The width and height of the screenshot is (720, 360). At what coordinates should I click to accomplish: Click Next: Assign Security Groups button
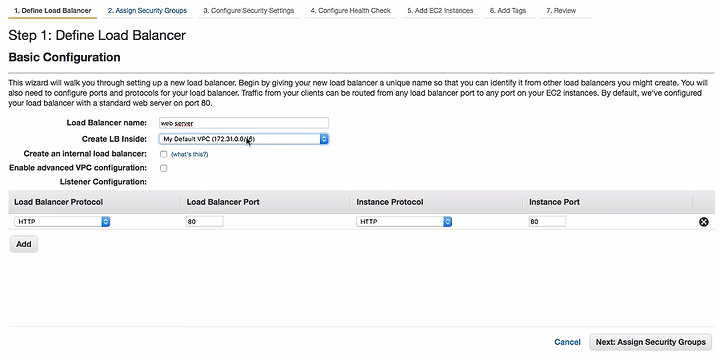[x=651, y=342]
